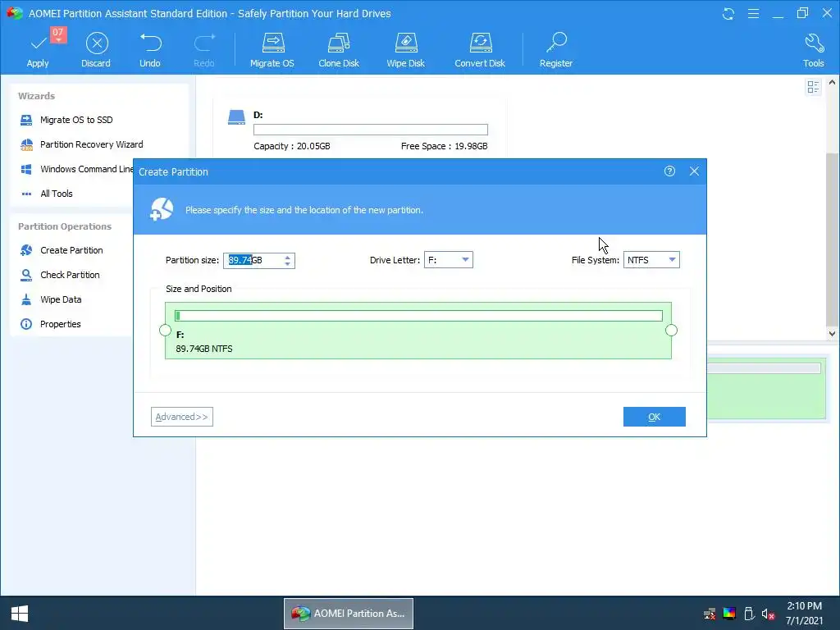Click right resize handle of partition bar
The image size is (840, 630).
(x=671, y=331)
